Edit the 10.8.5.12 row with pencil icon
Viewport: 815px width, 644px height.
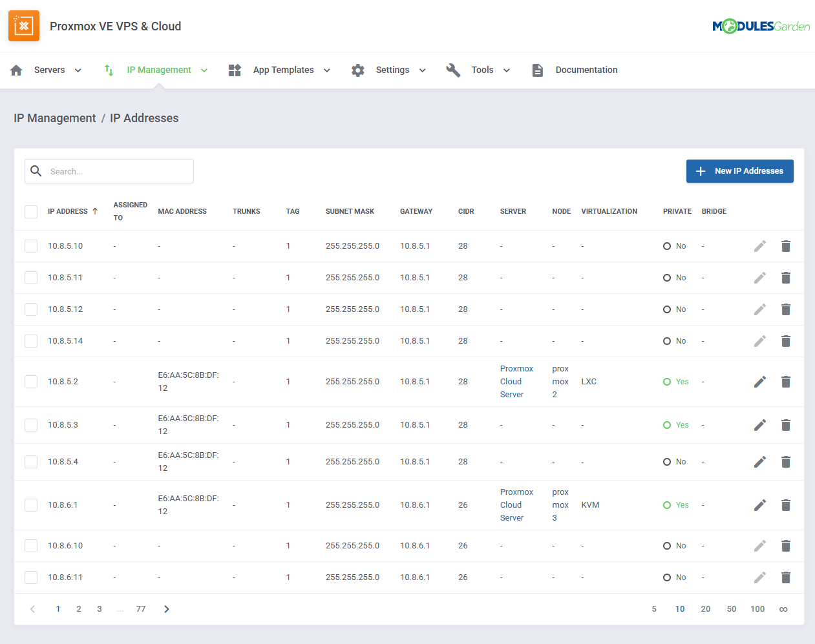click(760, 309)
